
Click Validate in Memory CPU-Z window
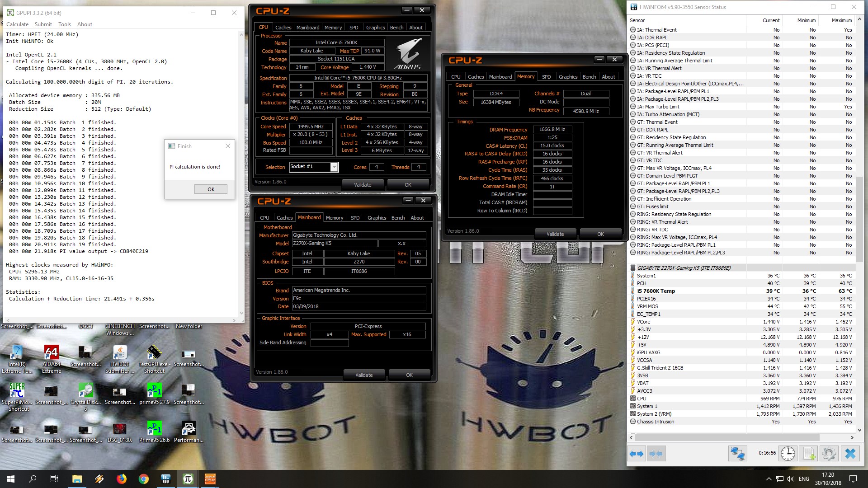click(x=555, y=234)
